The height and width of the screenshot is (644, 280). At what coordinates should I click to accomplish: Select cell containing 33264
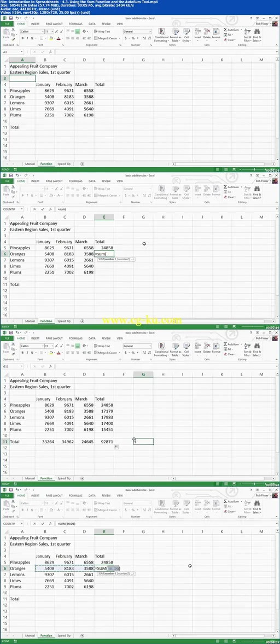(44, 442)
